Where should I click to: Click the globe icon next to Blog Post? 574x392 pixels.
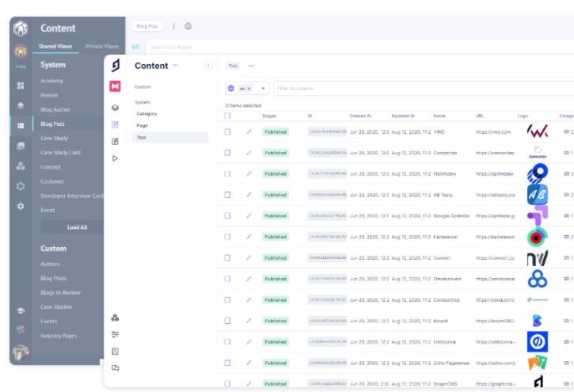pos(188,26)
